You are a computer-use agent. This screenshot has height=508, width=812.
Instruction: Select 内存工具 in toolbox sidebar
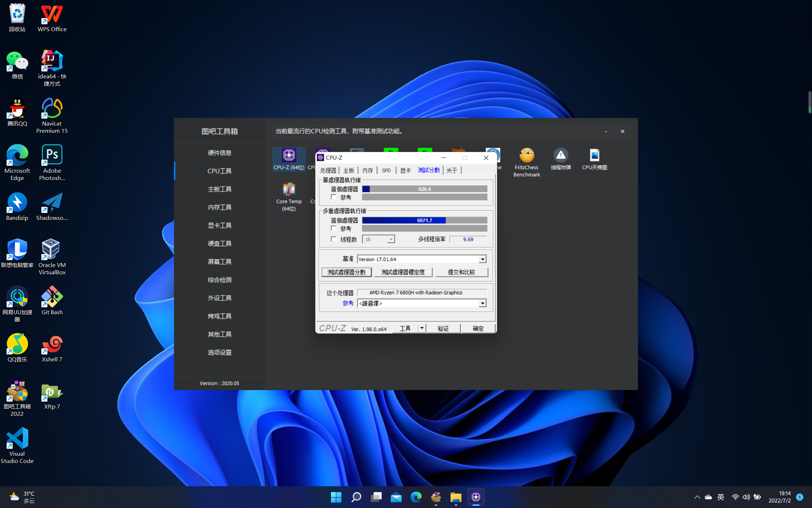pos(220,207)
